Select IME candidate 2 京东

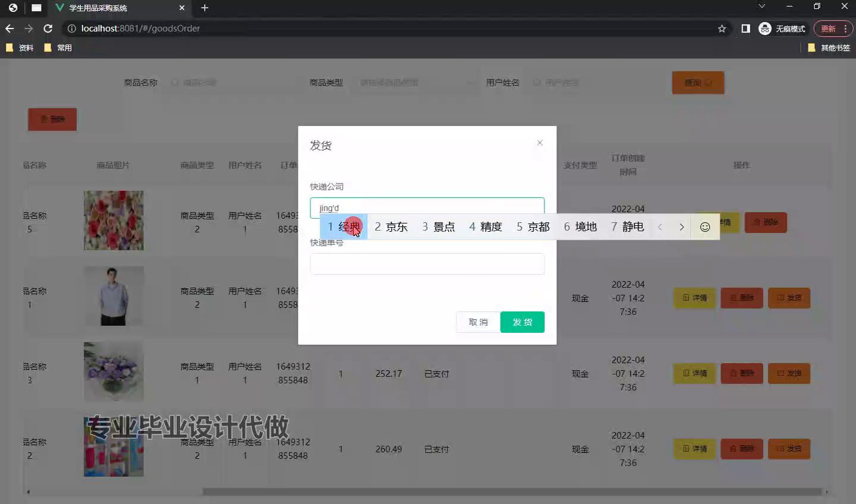click(391, 227)
